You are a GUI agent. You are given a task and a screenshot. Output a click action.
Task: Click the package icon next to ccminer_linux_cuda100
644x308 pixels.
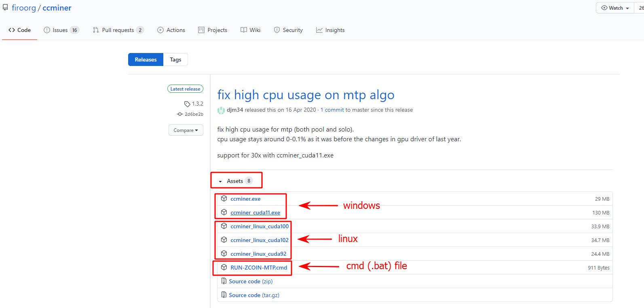coord(224,226)
